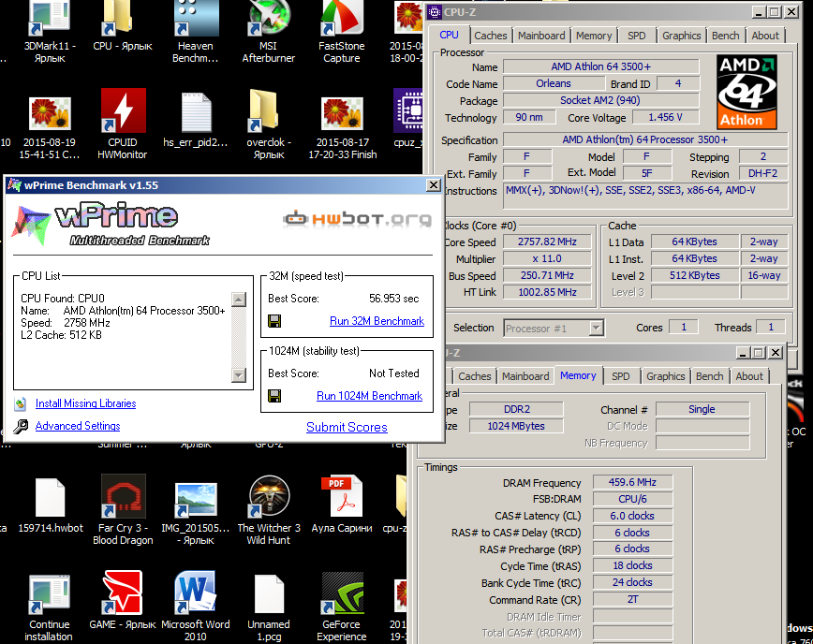Switch to Mainboard tab in top CPU-Z
The image size is (813, 644).
541,36
